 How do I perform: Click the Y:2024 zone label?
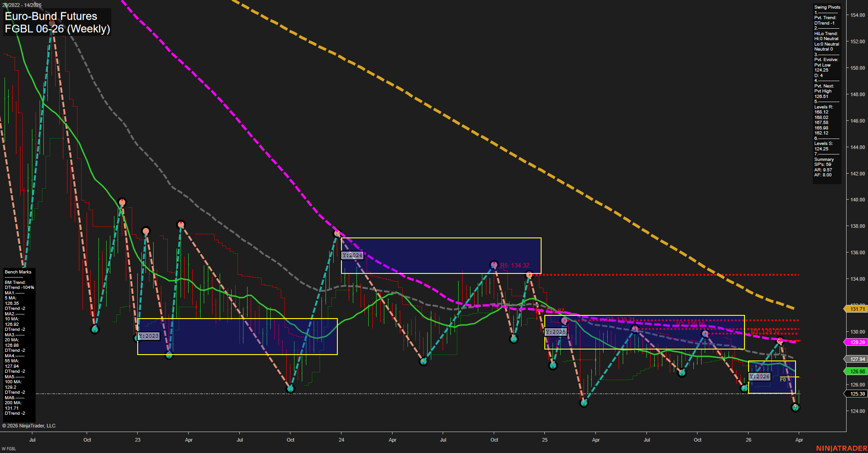[x=352, y=256]
